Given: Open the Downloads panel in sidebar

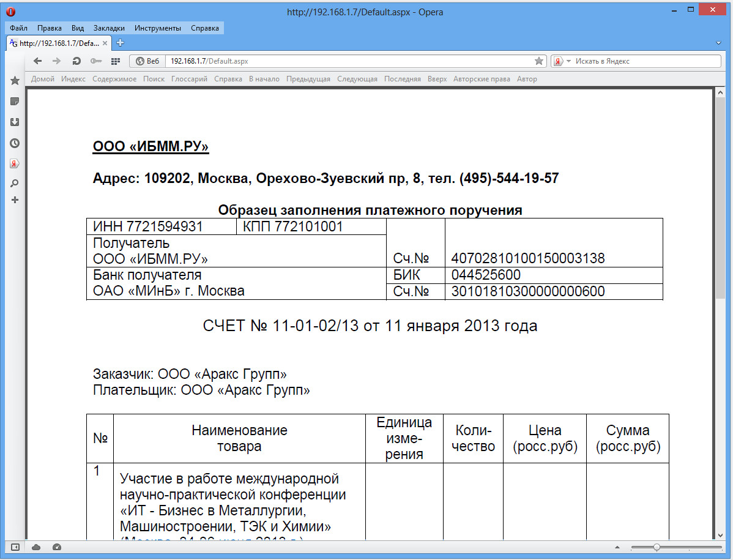Looking at the screenshot, I should click(15, 122).
